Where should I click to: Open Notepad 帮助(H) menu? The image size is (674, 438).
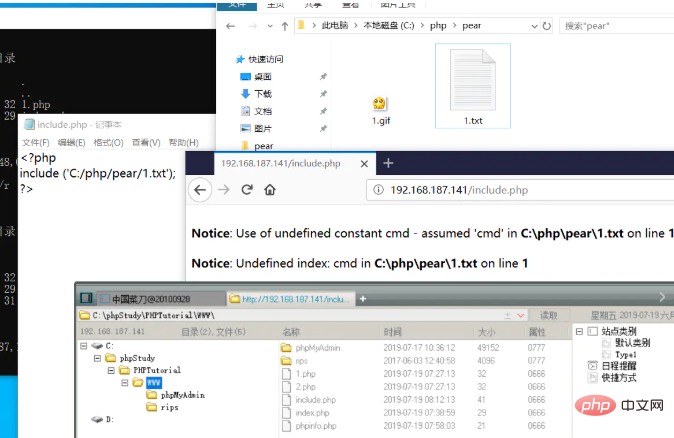coord(184,143)
